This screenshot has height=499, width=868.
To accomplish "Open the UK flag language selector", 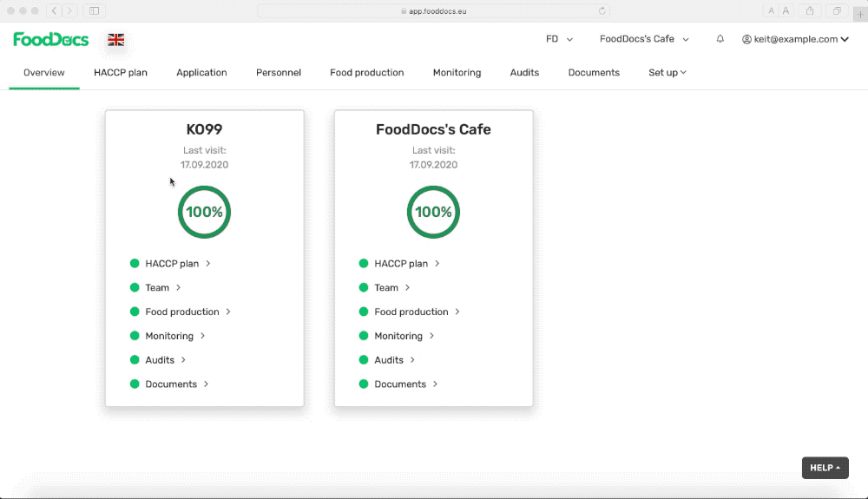I will tap(115, 39).
